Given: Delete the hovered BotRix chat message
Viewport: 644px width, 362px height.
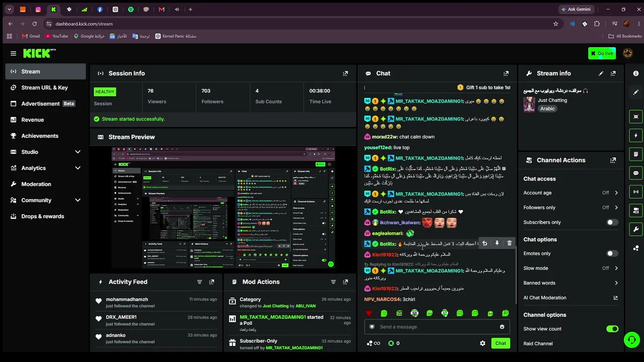Looking at the screenshot, I should point(509,243).
